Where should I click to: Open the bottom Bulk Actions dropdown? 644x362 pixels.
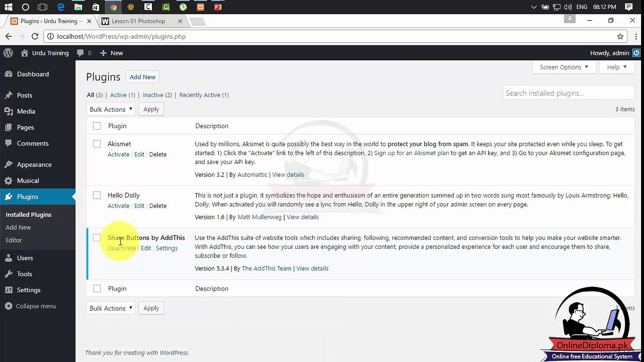[111, 308]
